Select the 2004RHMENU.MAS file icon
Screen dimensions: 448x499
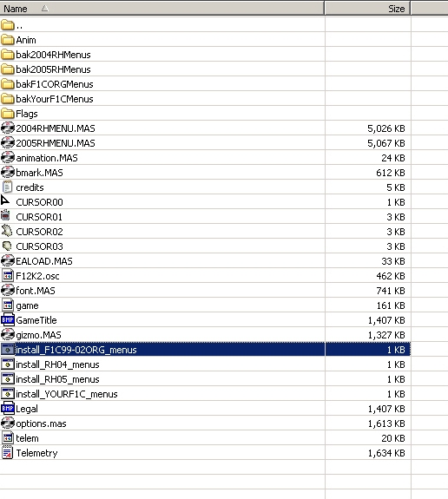click(x=8, y=128)
